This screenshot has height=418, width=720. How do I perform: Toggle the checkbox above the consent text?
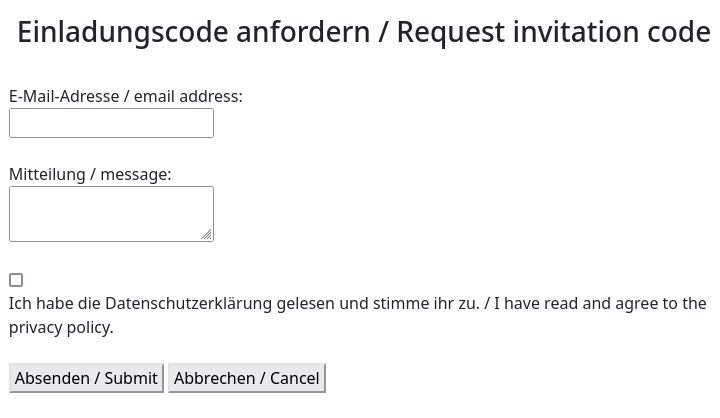pyautogui.click(x=16, y=280)
